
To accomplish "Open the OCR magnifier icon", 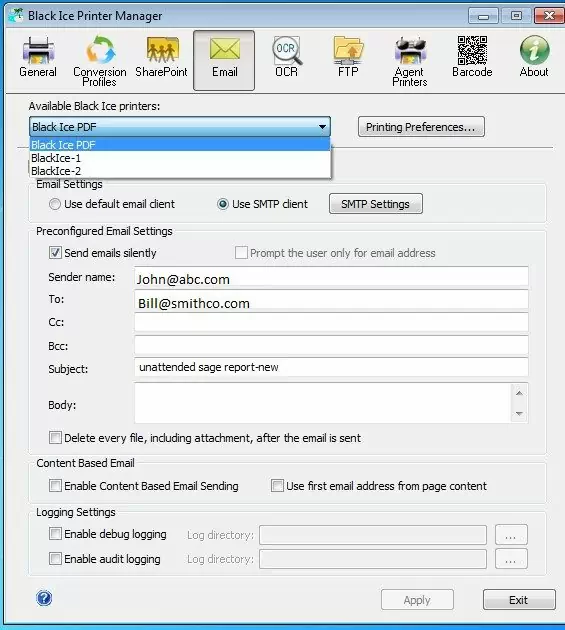I will pos(287,51).
